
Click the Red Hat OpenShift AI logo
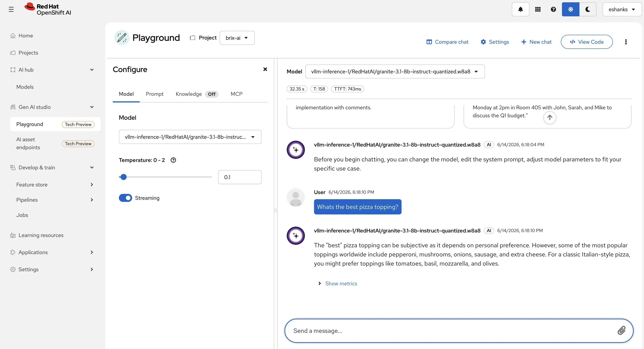pyautogui.click(x=48, y=9)
